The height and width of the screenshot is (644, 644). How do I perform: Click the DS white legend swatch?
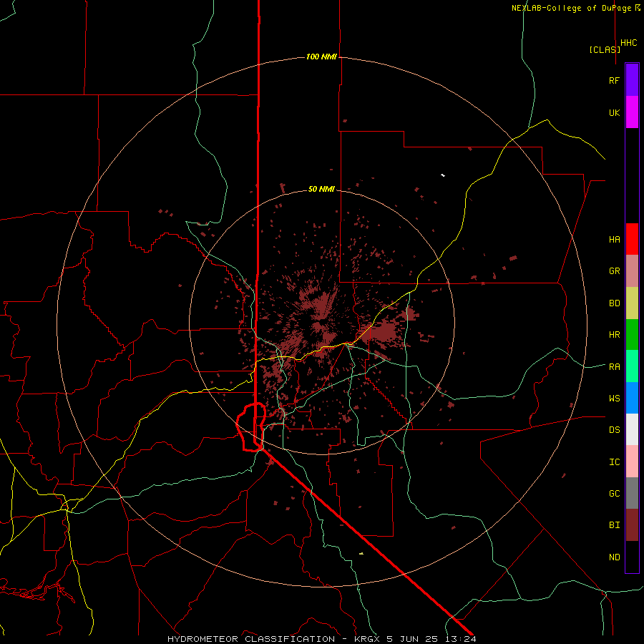coord(632,429)
